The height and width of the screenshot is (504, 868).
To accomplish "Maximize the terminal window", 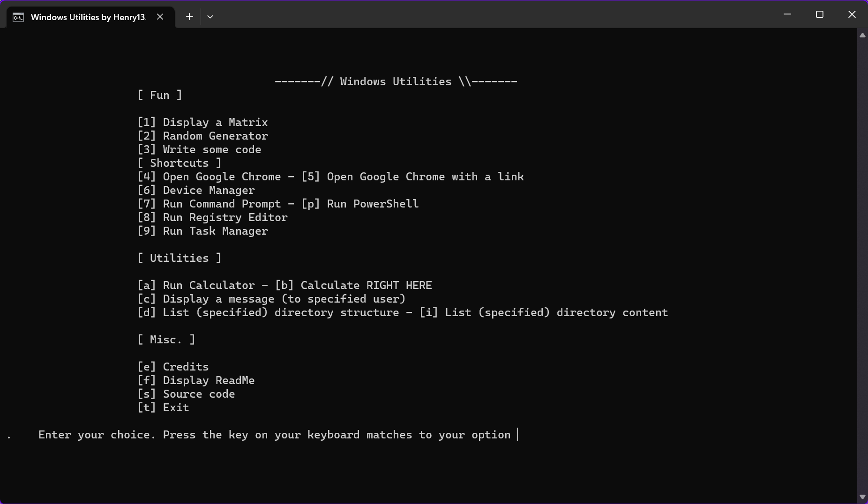I will click(819, 15).
